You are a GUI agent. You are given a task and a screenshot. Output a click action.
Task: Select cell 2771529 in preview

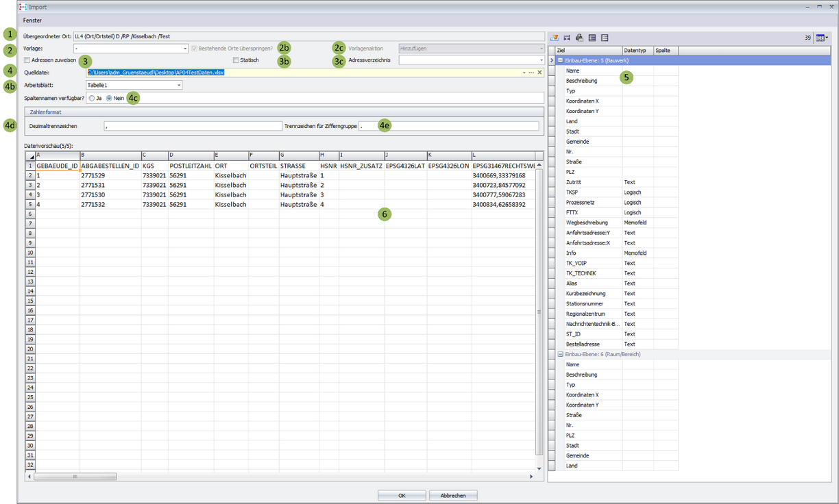[x=110, y=175]
